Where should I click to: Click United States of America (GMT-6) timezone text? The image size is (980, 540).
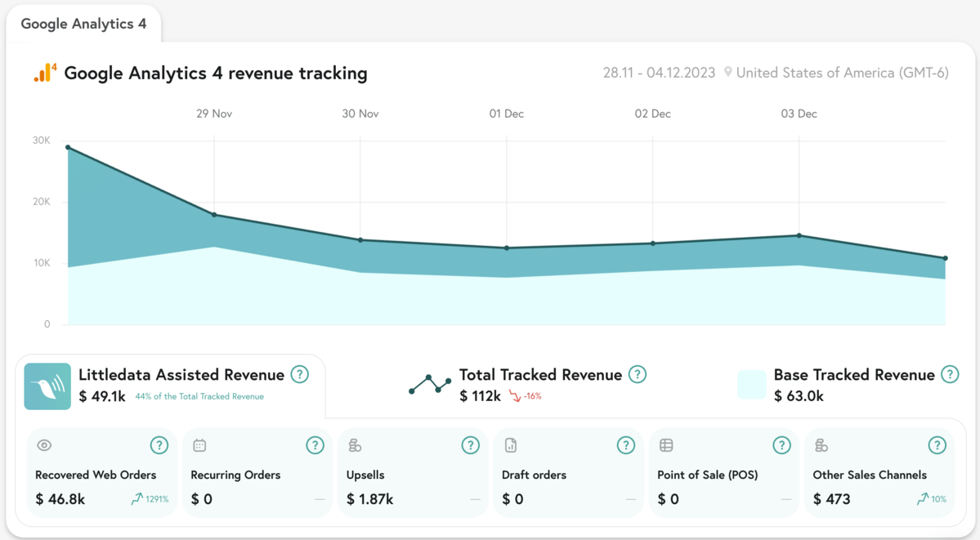tap(842, 73)
